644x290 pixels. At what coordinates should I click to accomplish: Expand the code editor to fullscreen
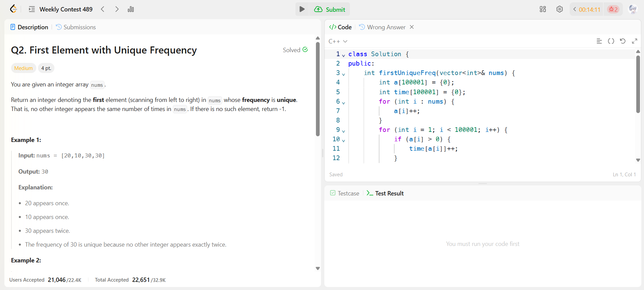point(634,41)
